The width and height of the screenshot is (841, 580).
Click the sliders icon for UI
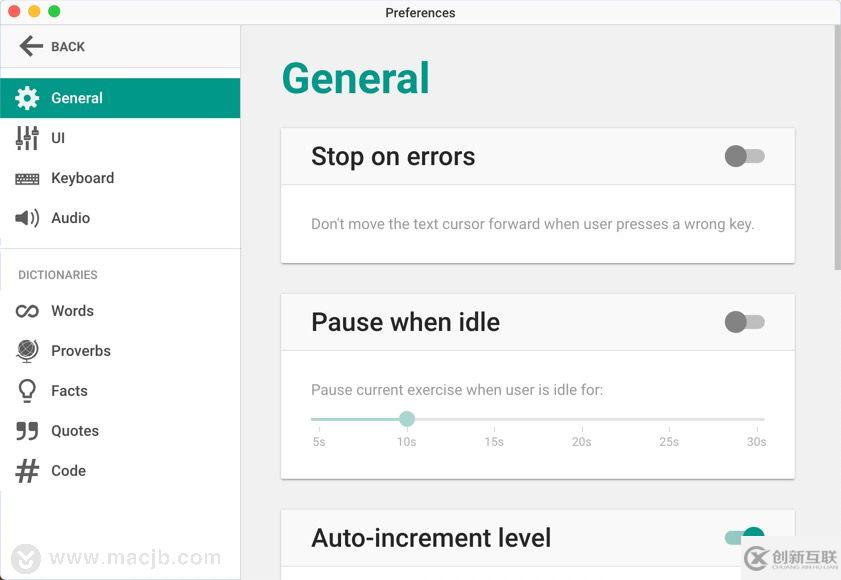point(27,138)
